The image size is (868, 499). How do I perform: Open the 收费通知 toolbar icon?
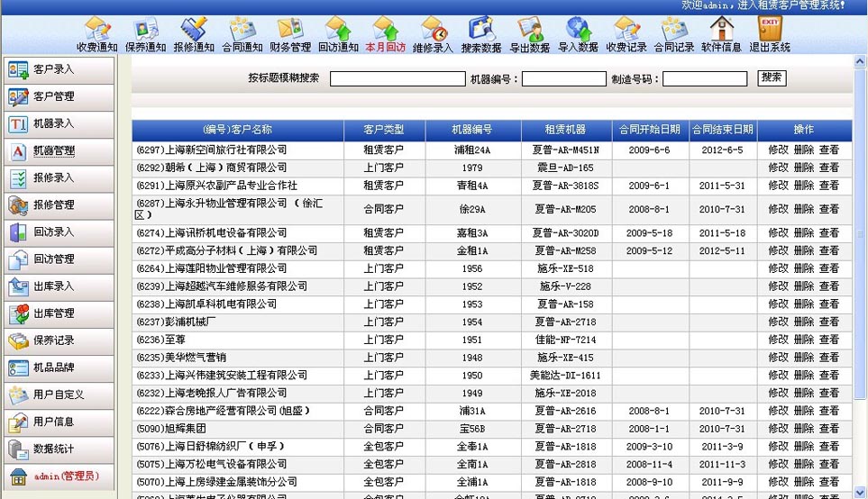(x=96, y=34)
